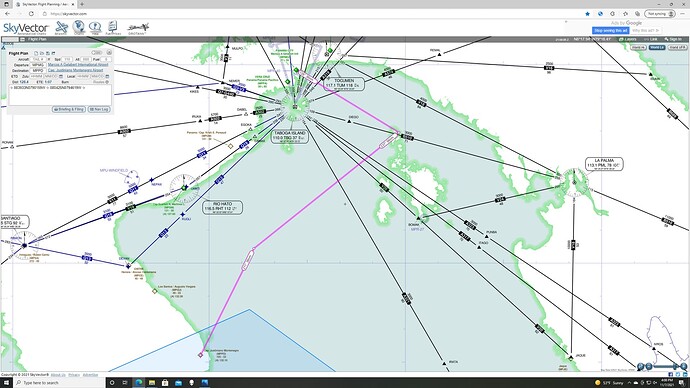Open the Layers dropdown
This screenshot has height=388, width=690.
pos(628,39)
